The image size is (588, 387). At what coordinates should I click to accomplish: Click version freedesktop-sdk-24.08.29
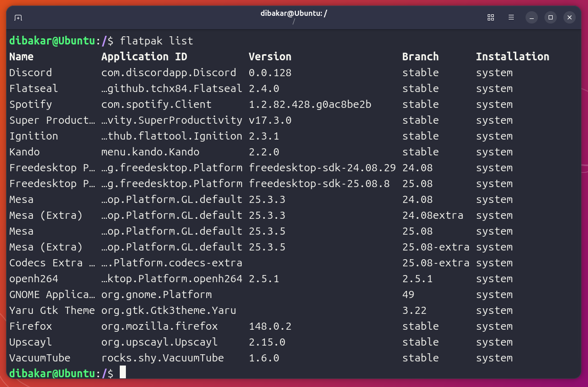pyautogui.click(x=322, y=168)
